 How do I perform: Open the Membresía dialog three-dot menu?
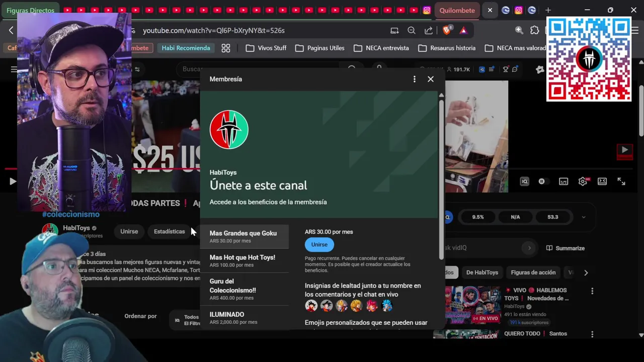414,79
